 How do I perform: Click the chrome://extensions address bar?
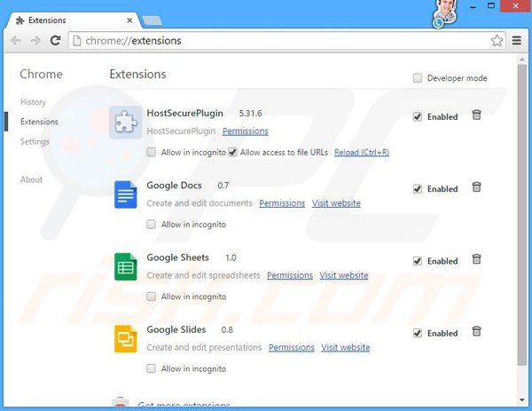tap(266, 40)
